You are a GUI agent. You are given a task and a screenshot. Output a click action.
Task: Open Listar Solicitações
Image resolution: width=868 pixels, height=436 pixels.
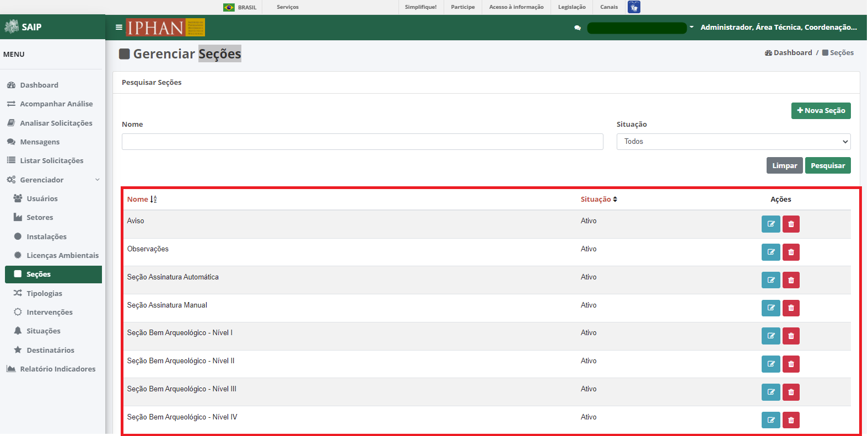(53, 160)
